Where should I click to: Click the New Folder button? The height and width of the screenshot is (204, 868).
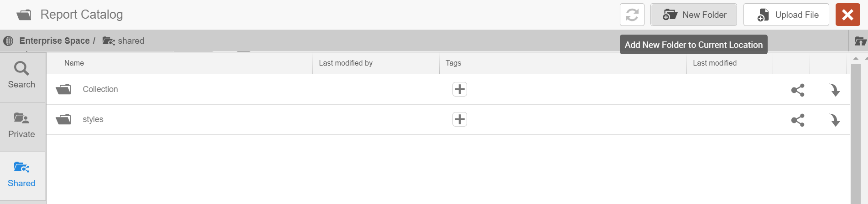pos(694,15)
